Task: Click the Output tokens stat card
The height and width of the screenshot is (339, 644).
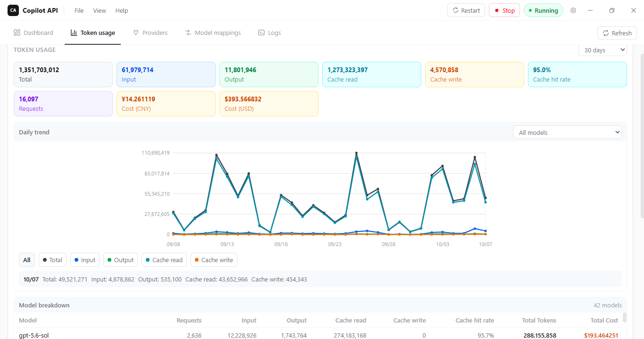Action: [x=269, y=74]
